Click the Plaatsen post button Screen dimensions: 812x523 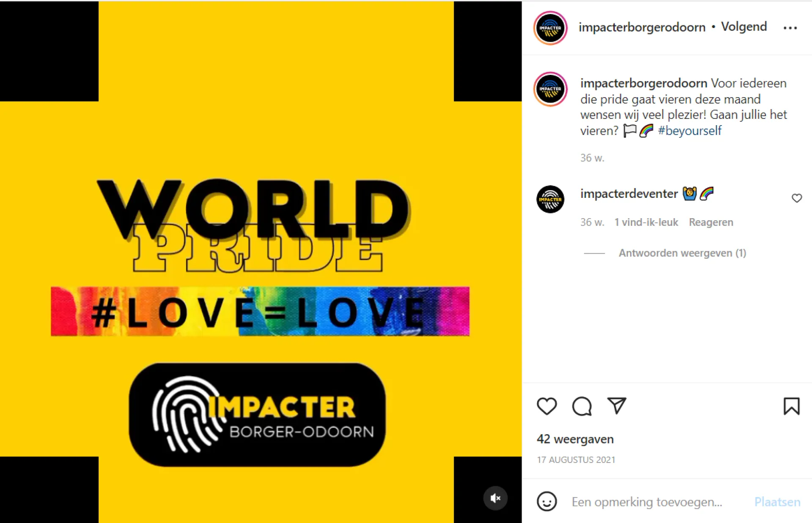(777, 502)
